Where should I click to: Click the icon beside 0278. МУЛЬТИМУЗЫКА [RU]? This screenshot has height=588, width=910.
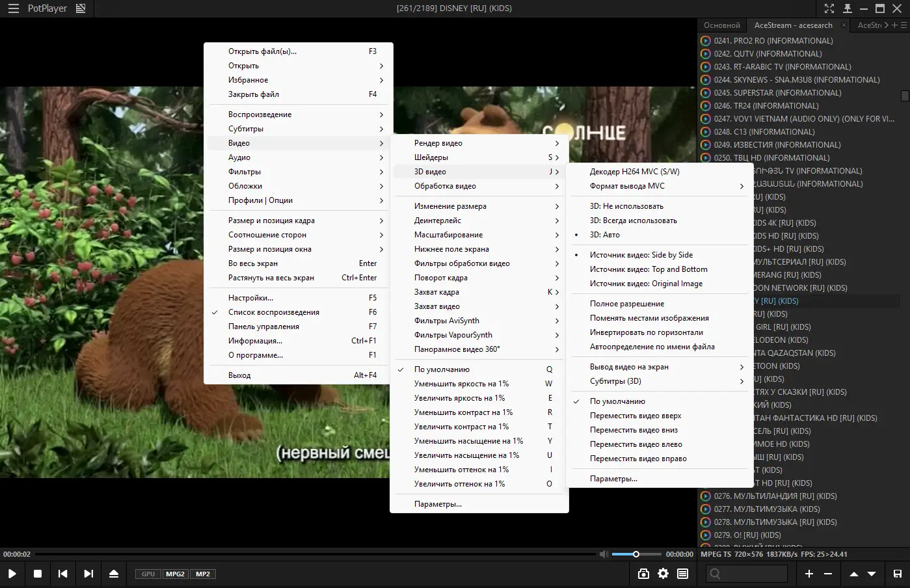pos(706,522)
